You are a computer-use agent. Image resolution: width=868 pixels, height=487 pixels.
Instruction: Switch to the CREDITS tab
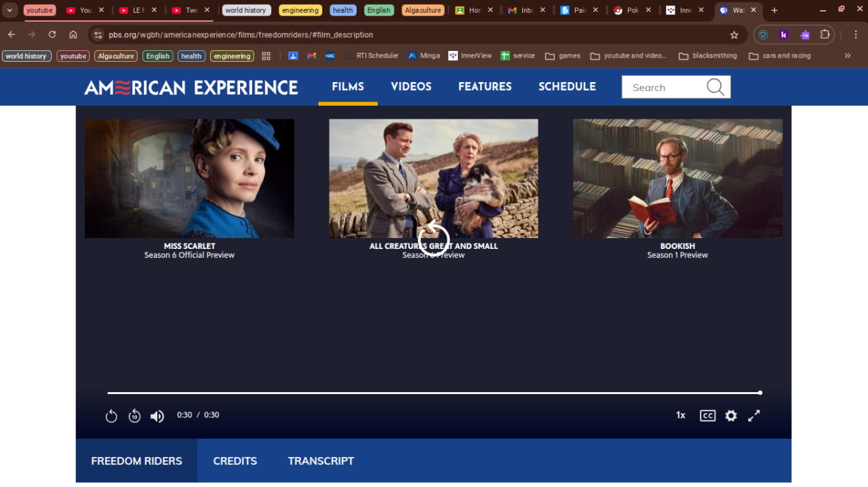(235, 461)
